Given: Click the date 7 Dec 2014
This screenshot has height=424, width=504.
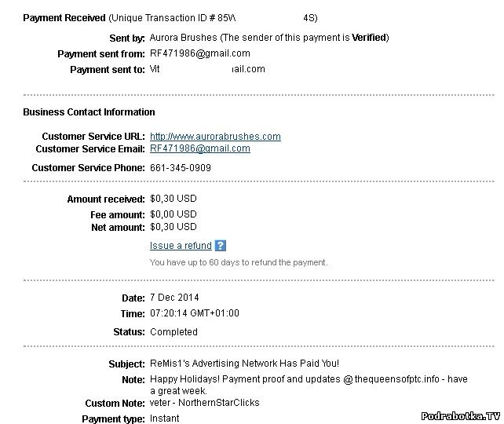Looking at the screenshot, I should (x=174, y=298).
